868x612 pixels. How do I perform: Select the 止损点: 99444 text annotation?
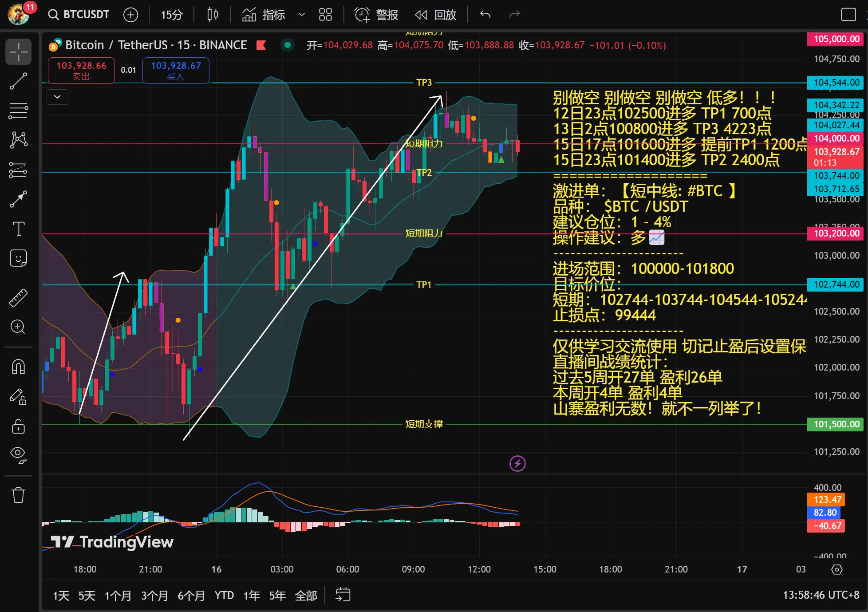(x=604, y=315)
